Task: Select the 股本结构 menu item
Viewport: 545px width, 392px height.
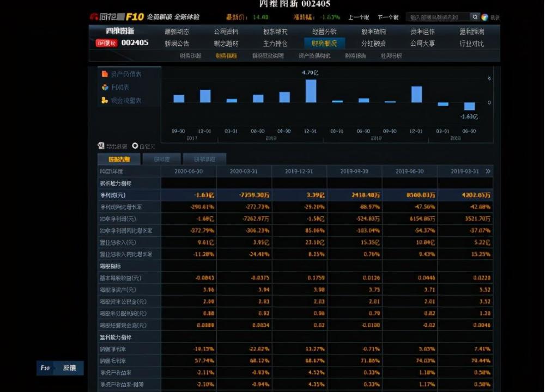Action: click(374, 32)
